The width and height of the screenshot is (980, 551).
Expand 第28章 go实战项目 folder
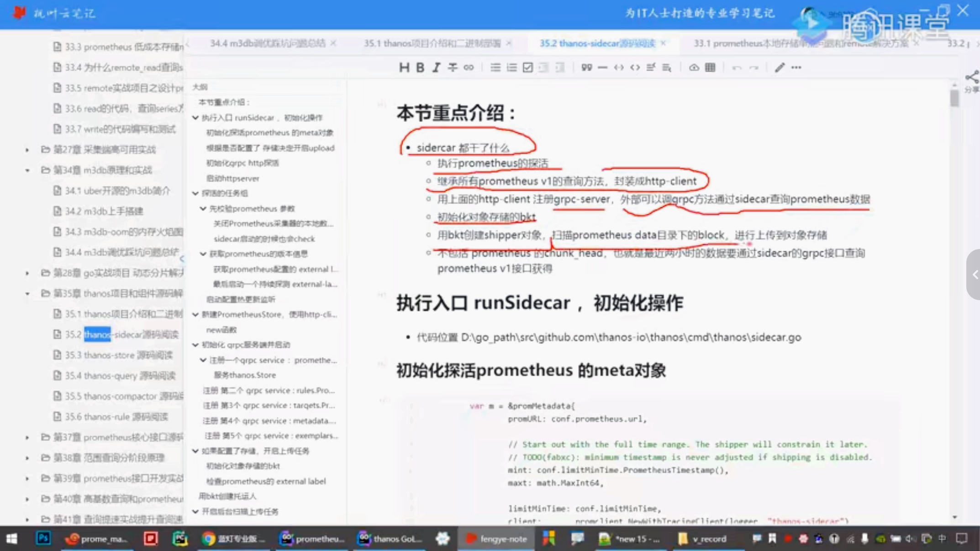coord(27,273)
